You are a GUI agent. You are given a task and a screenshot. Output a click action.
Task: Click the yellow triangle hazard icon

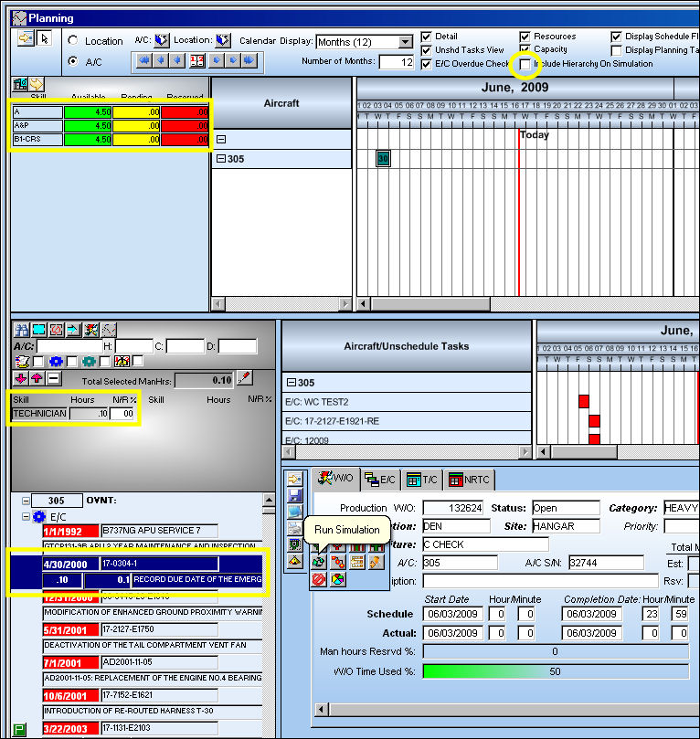click(x=295, y=561)
